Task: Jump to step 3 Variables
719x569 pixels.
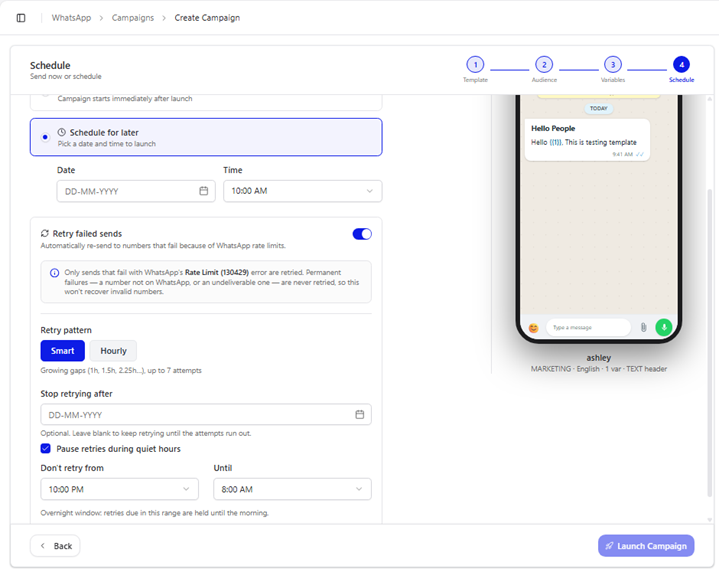Action: pos(613,65)
